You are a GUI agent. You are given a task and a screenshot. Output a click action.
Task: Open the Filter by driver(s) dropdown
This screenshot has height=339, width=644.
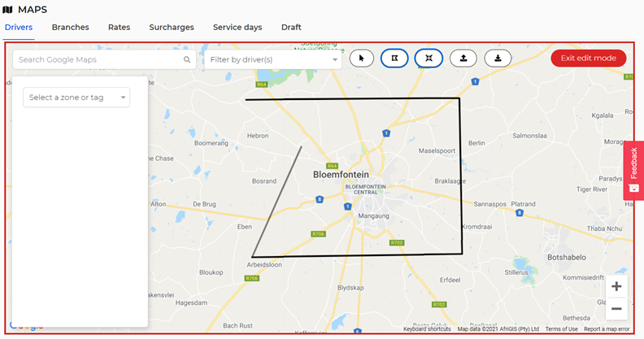pos(273,59)
